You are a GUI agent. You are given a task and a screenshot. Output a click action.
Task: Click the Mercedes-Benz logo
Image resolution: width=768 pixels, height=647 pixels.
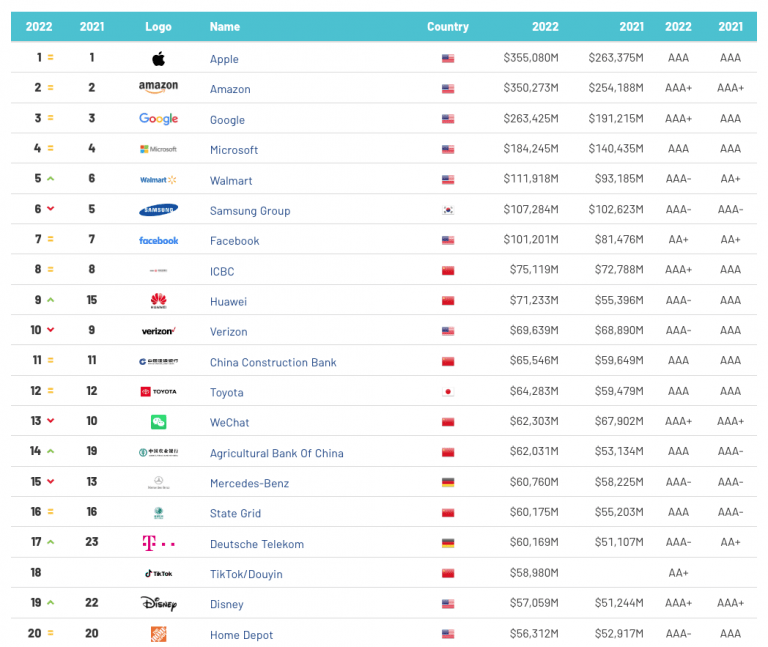click(158, 482)
